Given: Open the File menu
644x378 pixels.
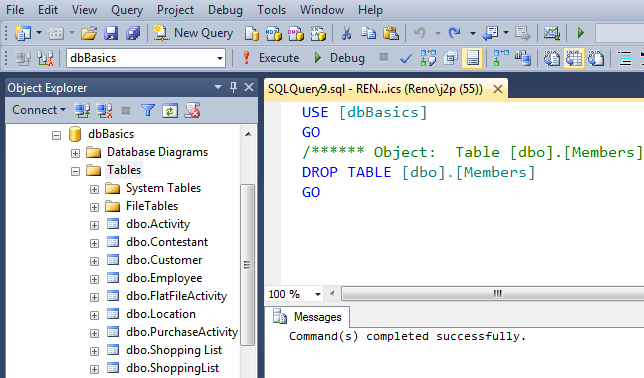Looking at the screenshot, I should tap(15, 9).
